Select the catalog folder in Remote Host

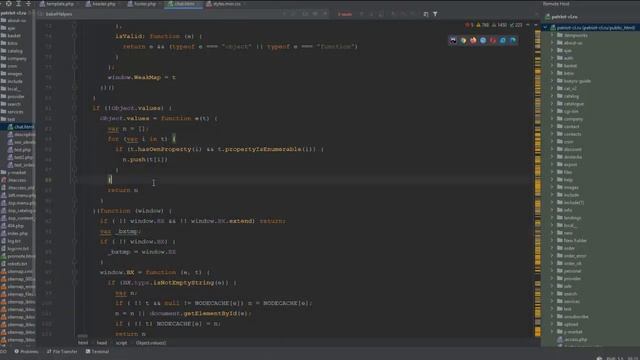pyautogui.click(x=571, y=96)
